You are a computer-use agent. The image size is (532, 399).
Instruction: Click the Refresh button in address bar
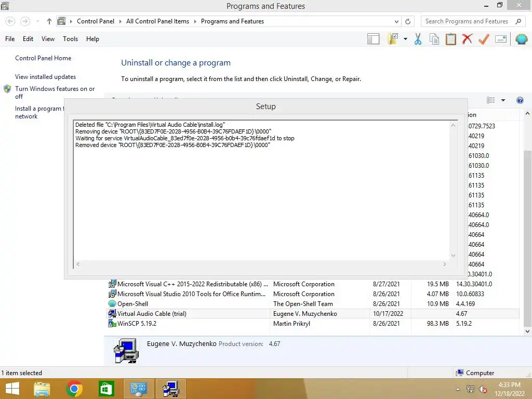coord(408,21)
